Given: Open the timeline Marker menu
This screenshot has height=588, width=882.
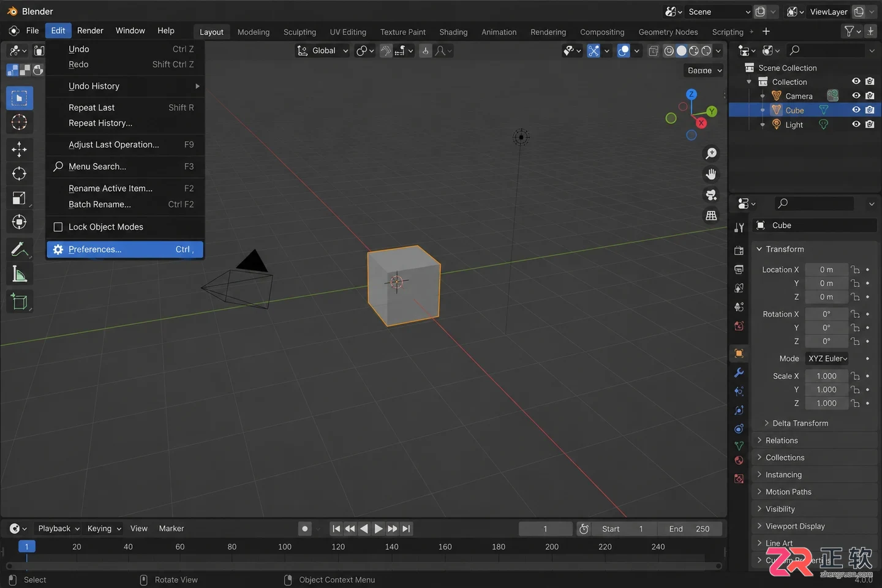Looking at the screenshot, I should point(171,529).
